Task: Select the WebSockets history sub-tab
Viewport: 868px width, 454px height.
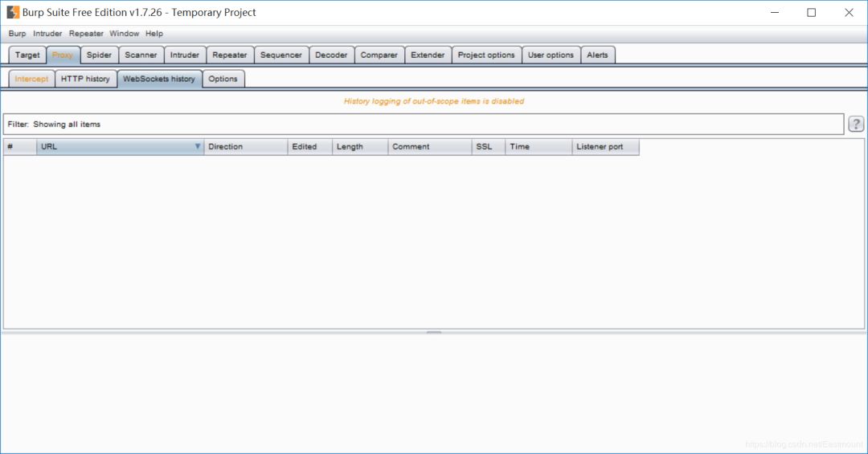Action: pos(159,79)
